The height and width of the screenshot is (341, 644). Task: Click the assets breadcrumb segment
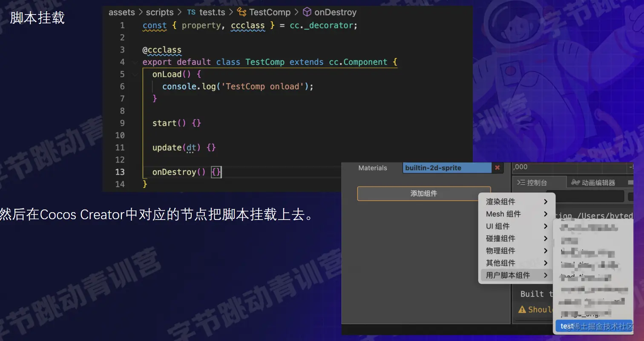[x=122, y=12]
